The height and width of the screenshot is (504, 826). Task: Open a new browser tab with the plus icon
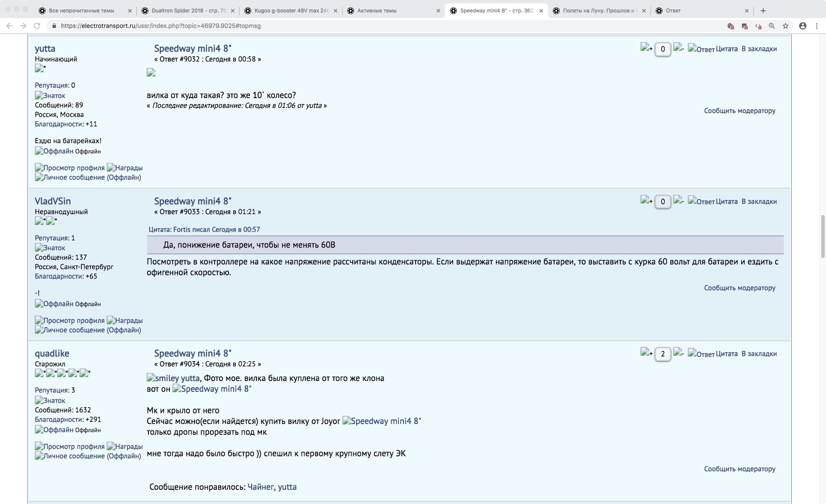[763, 11]
